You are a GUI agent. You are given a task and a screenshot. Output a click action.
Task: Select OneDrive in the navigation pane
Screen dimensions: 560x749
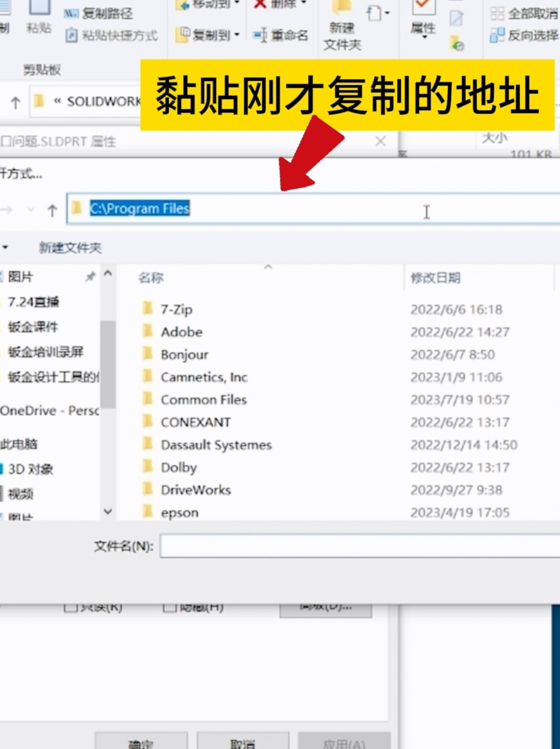[x=50, y=411]
